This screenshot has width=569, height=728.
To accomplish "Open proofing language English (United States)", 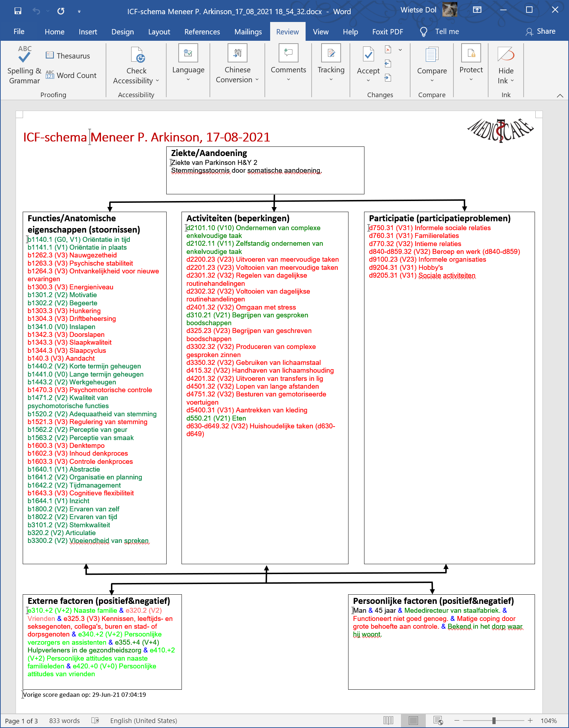I will tap(144, 721).
